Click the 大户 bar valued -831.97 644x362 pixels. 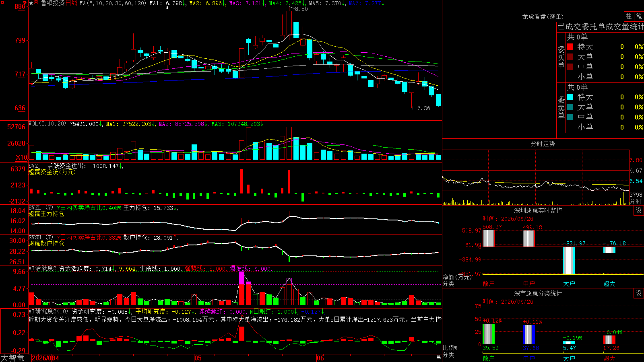569,260
